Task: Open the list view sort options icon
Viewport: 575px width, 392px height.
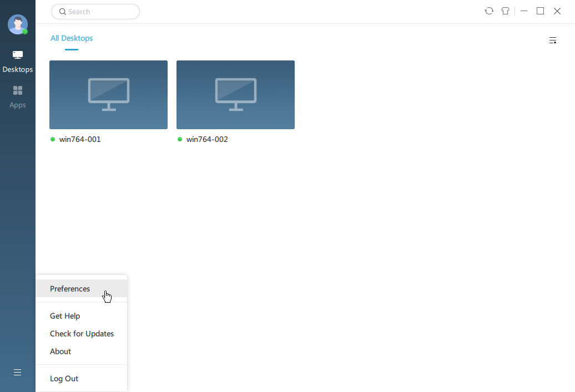Action: (553, 40)
